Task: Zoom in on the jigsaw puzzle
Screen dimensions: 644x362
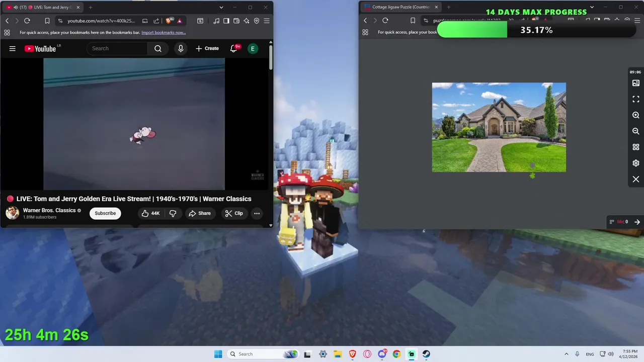Action: click(x=636, y=115)
